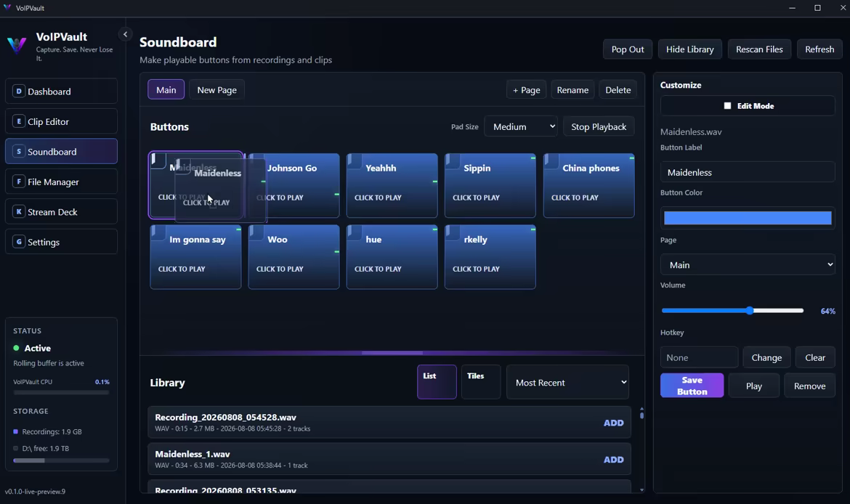This screenshot has height=504, width=850.
Task: Click the VoIPVault icon in title bar
Action: [7, 7]
